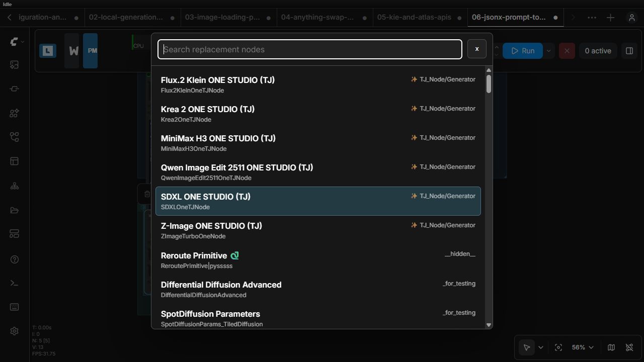
Task: Open the keyboard shortcuts icon
Action: pos(14,307)
